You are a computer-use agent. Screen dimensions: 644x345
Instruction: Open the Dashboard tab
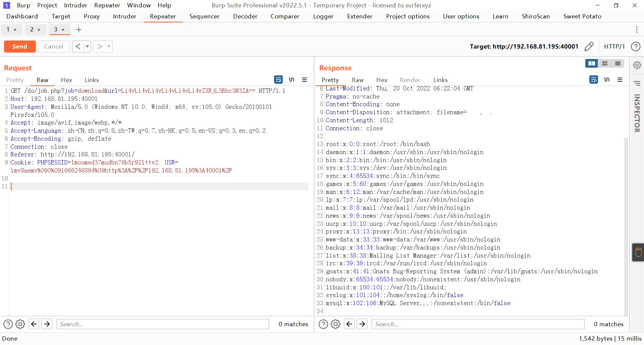(22, 16)
